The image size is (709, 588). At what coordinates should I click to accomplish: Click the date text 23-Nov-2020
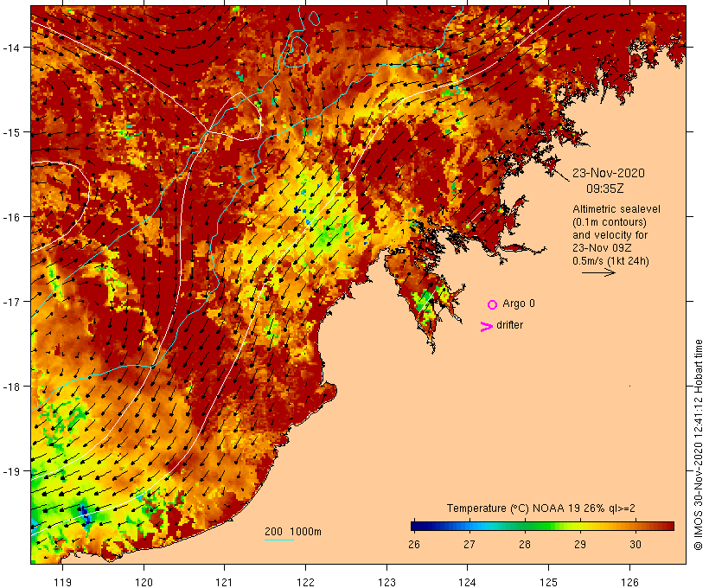[609, 173]
